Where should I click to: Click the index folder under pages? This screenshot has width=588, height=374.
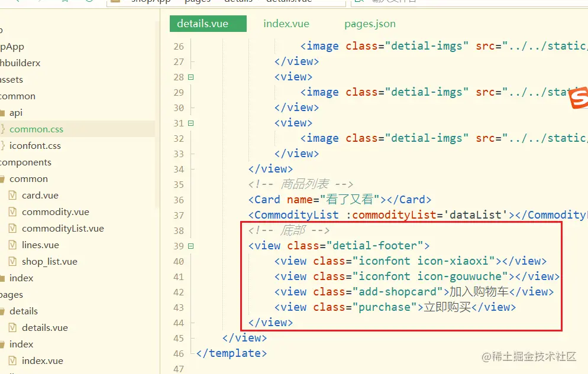pos(21,344)
